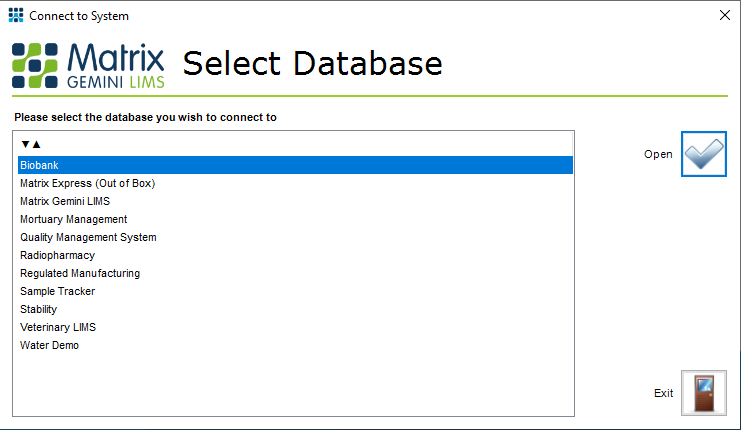741x430 pixels.
Task: Click the Exit door icon
Action: pos(703,392)
